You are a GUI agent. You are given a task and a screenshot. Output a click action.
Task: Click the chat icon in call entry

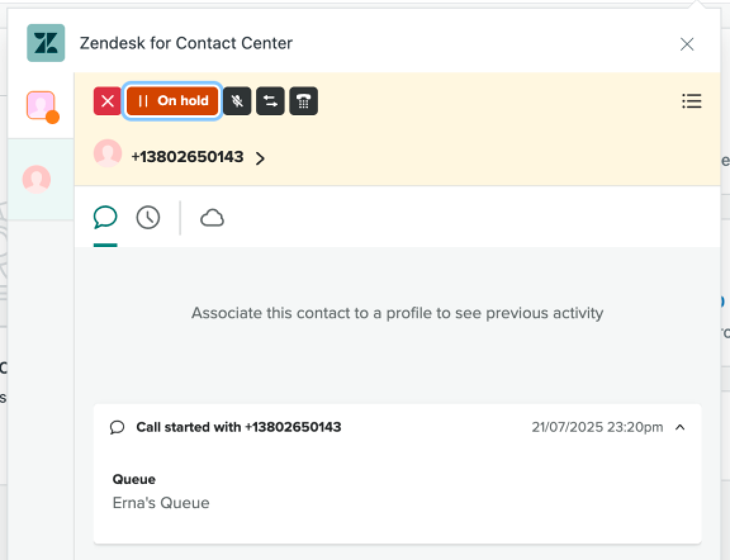coord(117,428)
